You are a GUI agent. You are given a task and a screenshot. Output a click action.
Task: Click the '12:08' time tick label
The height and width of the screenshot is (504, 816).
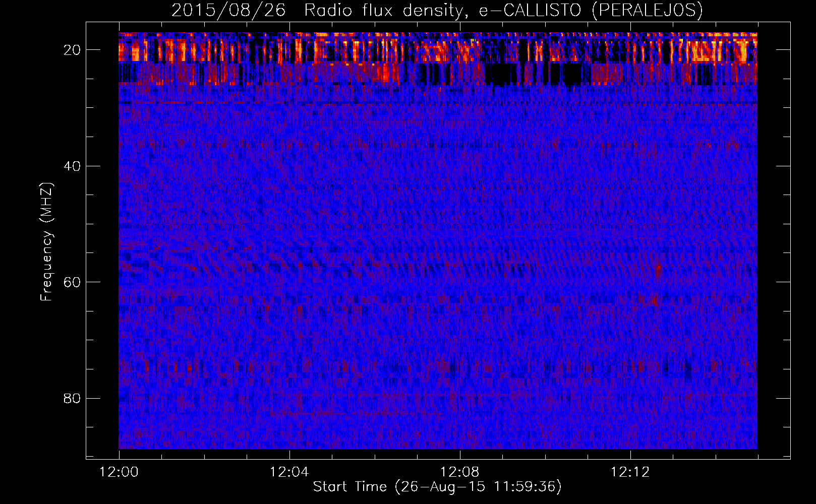[459, 472]
